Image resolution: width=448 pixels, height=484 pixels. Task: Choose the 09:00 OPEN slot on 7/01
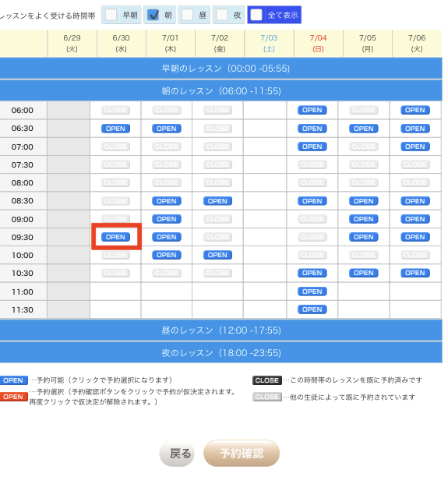point(167,219)
